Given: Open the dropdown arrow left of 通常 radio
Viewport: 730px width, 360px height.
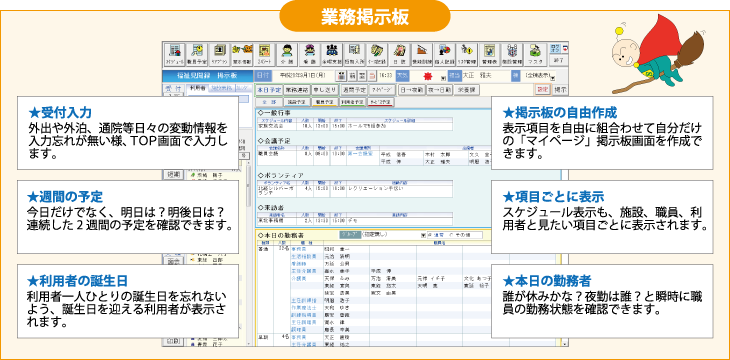Looking at the screenshot, I should coord(423,235).
